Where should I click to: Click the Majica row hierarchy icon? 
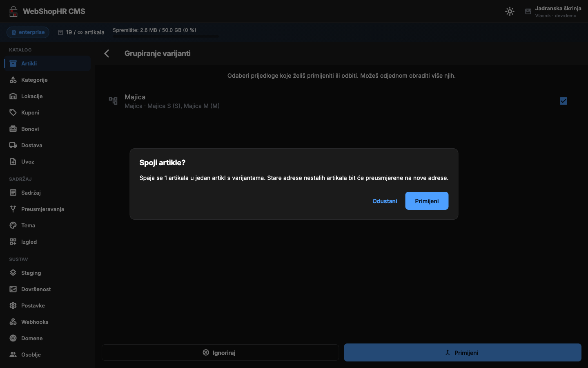click(113, 101)
